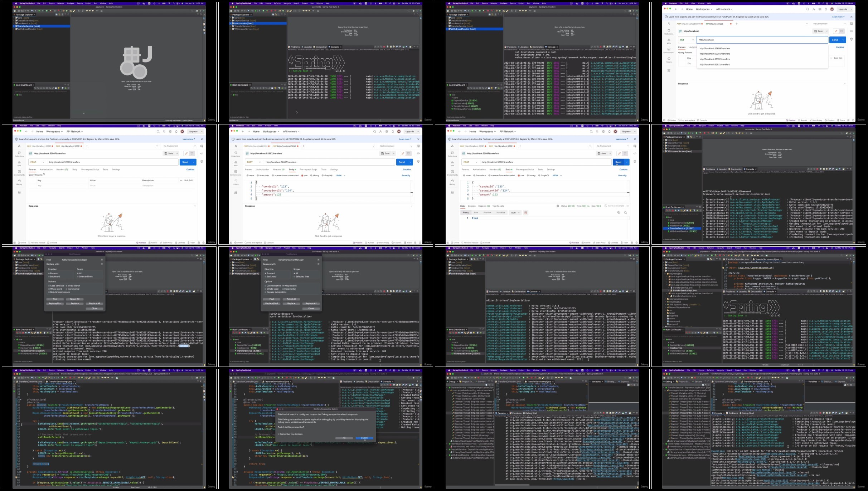10:14 AM Find/Replace frame: select Selected lines radio
The image size is (868, 491).
pyautogui.click(x=78, y=276)
